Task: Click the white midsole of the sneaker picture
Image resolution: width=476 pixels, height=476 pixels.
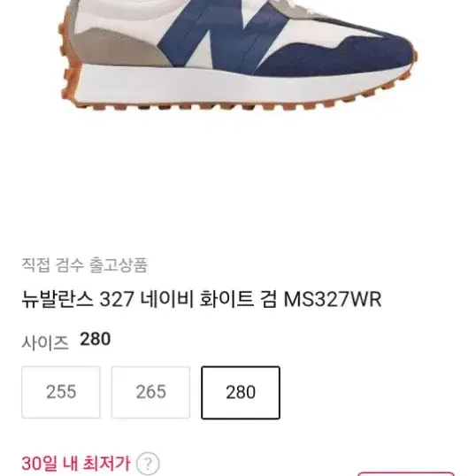Action: [237, 85]
